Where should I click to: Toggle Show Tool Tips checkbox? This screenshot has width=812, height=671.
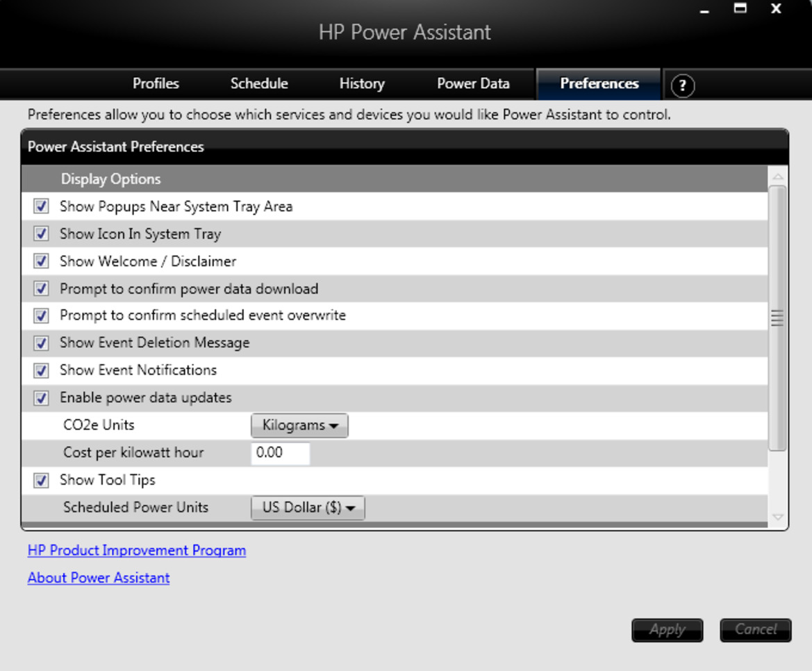coord(42,481)
